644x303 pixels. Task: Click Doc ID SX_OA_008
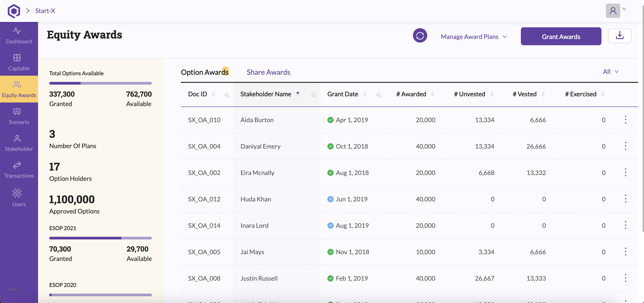click(x=204, y=278)
